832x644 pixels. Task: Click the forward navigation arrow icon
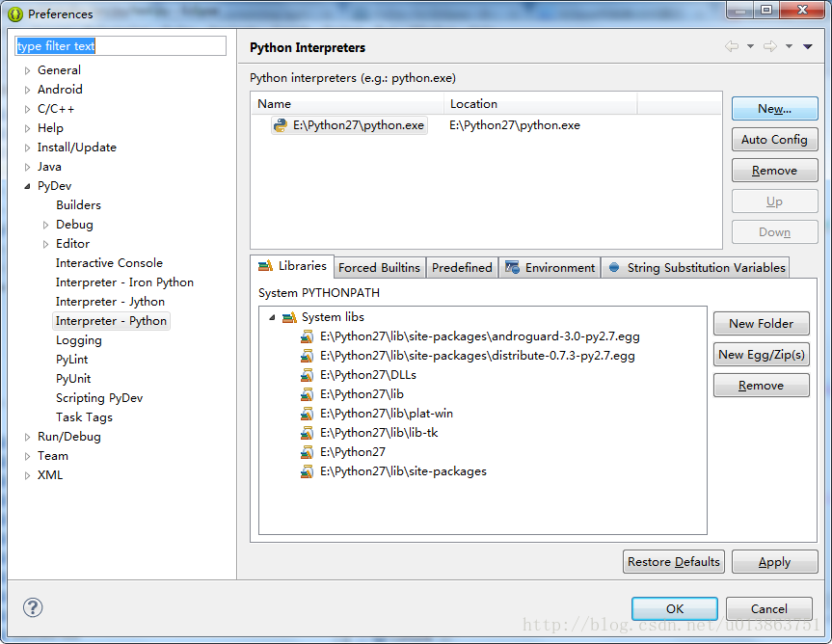point(770,46)
